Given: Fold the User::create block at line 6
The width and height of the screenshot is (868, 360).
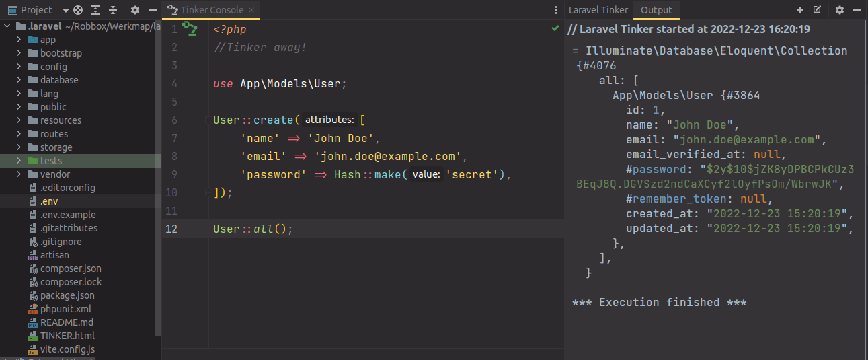Looking at the screenshot, I should (207, 120).
